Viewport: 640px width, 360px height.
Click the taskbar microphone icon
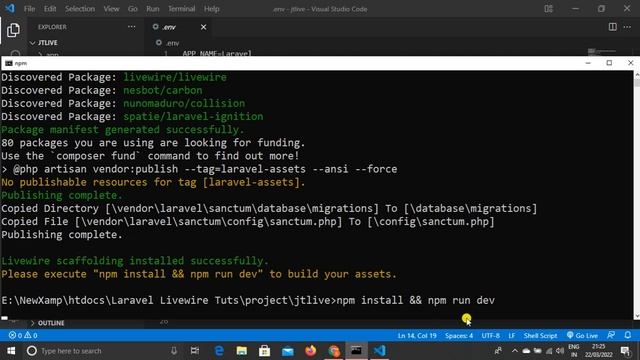point(174,351)
